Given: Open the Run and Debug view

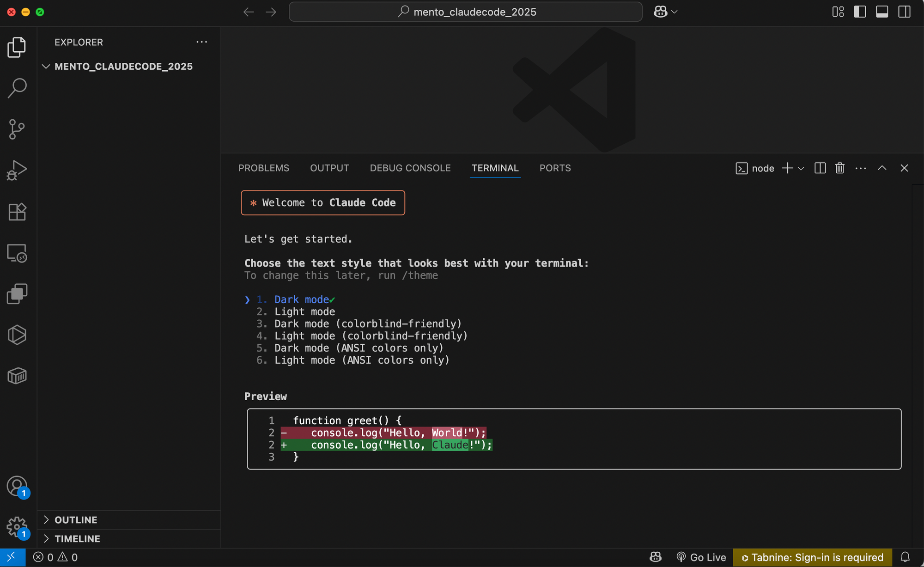Looking at the screenshot, I should pyautogui.click(x=17, y=170).
